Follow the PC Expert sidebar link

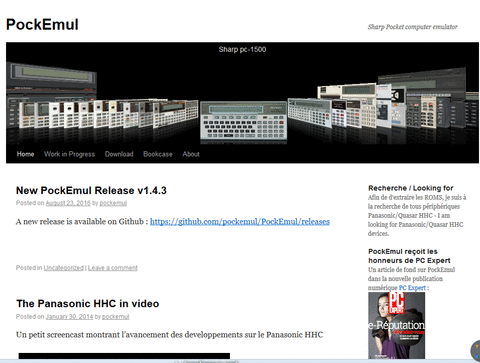tap(412, 288)
